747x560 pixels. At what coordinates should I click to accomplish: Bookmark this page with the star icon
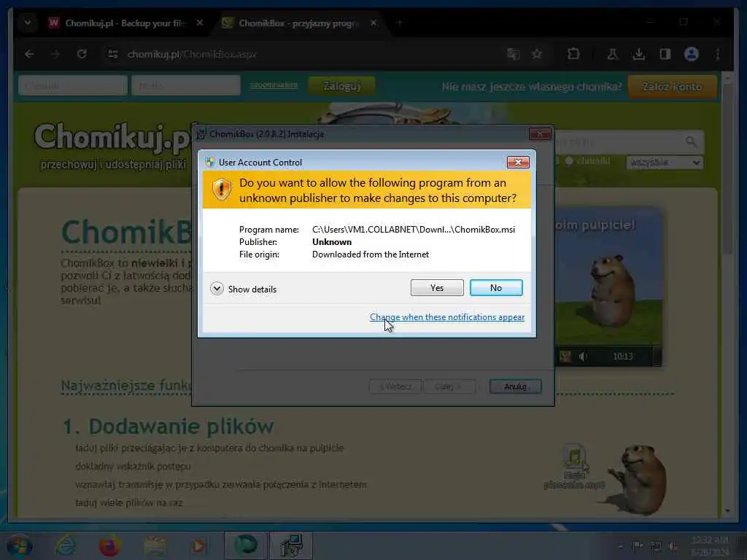coord(537,54)
